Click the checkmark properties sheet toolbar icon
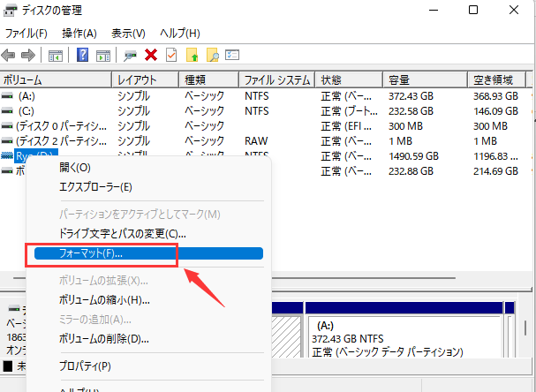 [171, 55]
